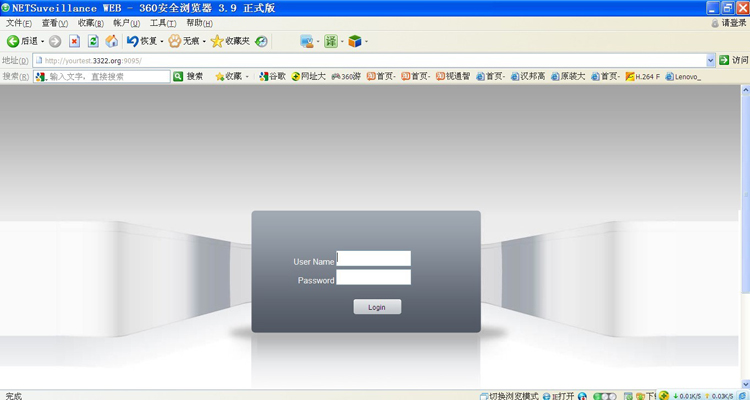The width and height of the screenshot is (750, 400).
Task: Click the 恢复 restore icon
Action: coord(132,41)
